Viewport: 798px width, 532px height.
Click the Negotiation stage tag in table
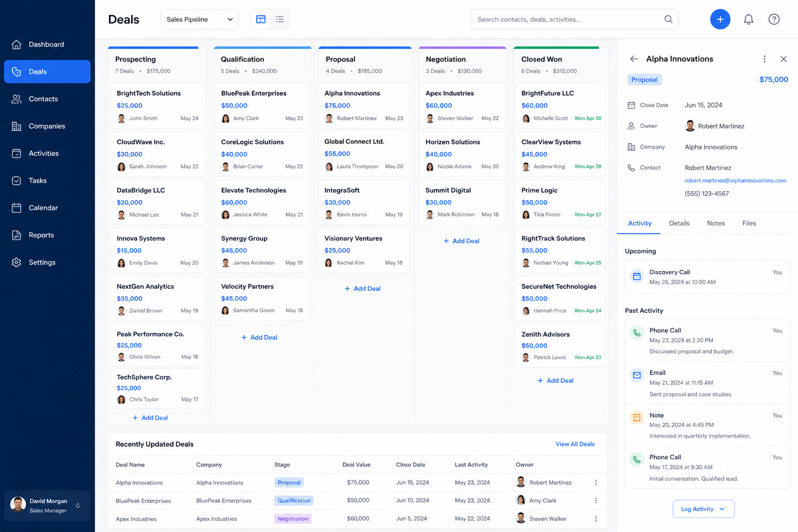(x=293, y=519)
